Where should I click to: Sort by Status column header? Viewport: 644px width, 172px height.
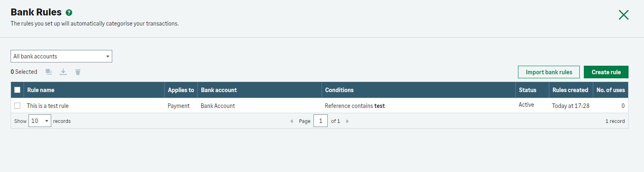527,90
